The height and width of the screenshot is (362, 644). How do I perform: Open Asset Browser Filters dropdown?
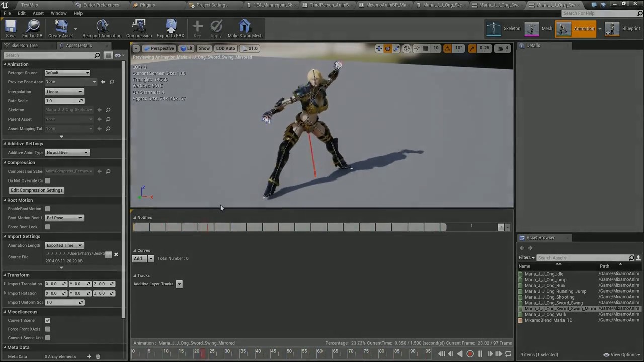coord(527,258)
